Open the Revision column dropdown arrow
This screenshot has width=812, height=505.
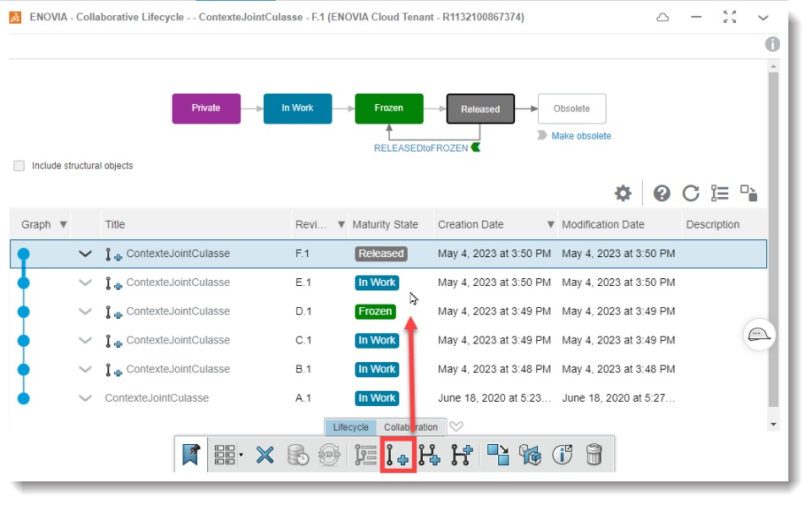click(x=341, y=225)
